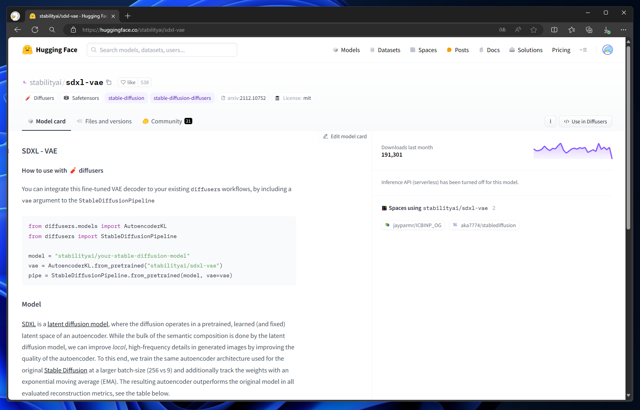Image resolution: width=640 pixels, height=410 pixels.
Task: Click the 191,301 downloads count
Action: [392, 155]
